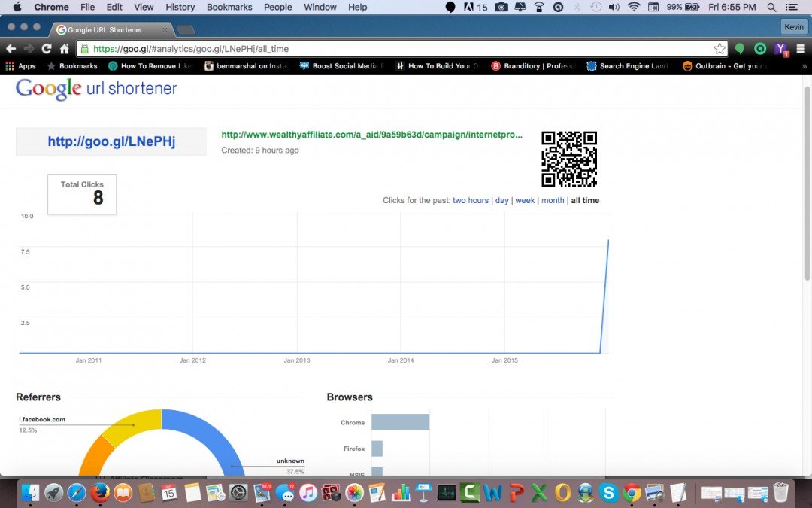Image resolution: width=812 pixels, height=508 pixels.
Task: Open the Outbrain bookmark
Action: click(723, 65)
